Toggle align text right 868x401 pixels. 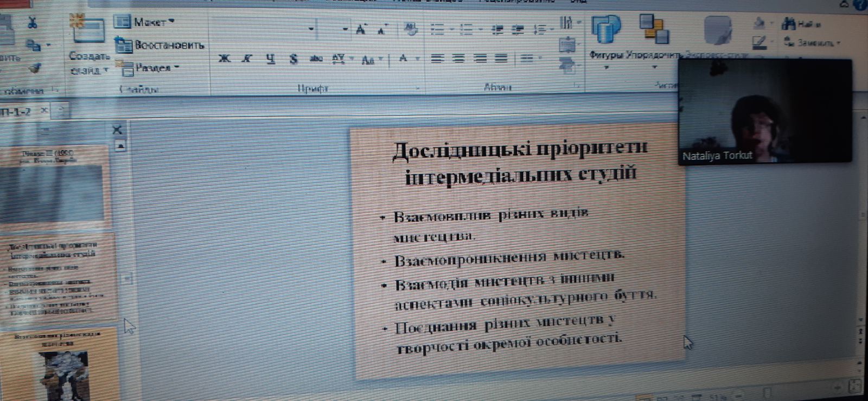pyautogui.click(x=481, y=58)
